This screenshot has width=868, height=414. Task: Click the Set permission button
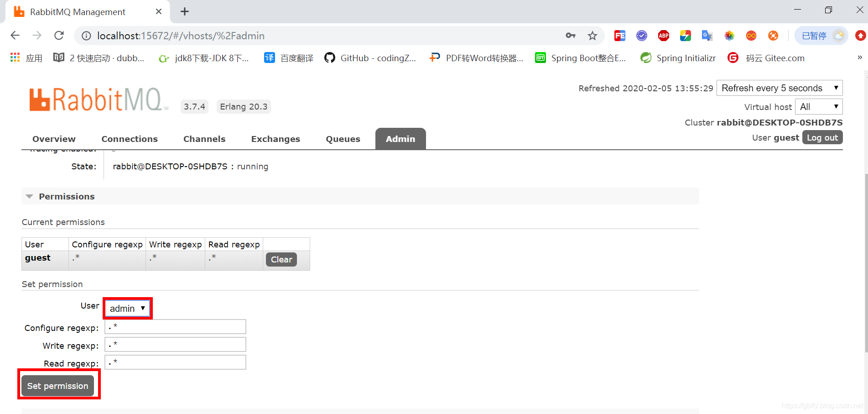point(57,386)
